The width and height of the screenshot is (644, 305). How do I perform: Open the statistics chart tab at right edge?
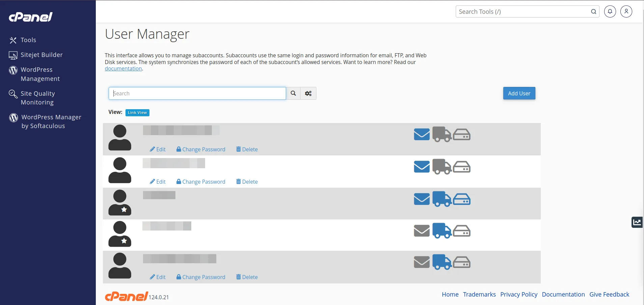637,222
